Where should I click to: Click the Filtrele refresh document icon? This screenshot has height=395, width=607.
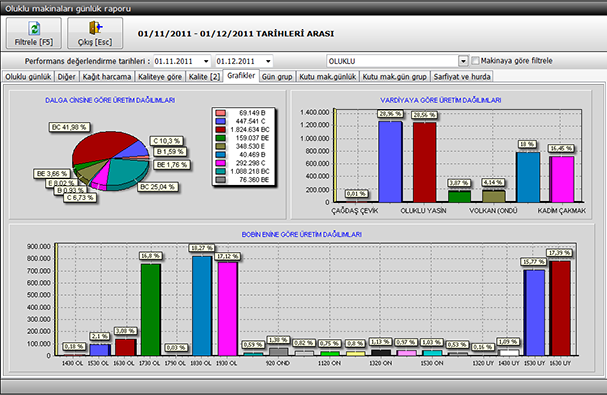[34, 28]
